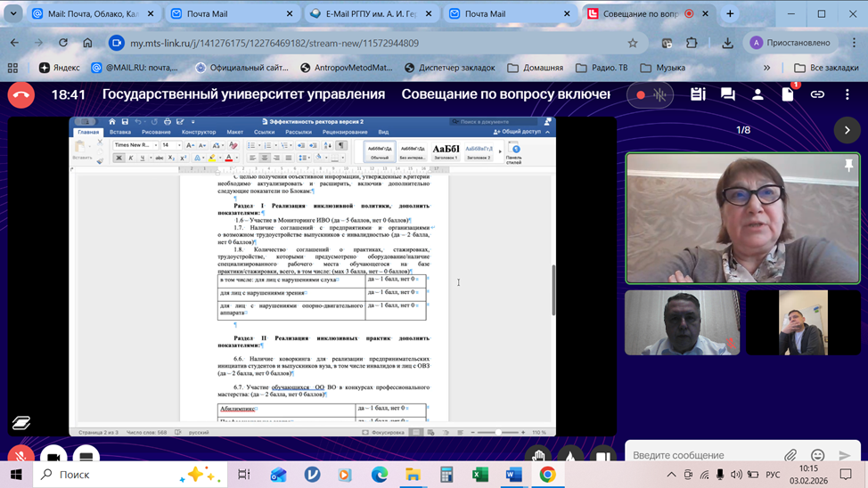Go to next page of shared slides

pos(847,130)
